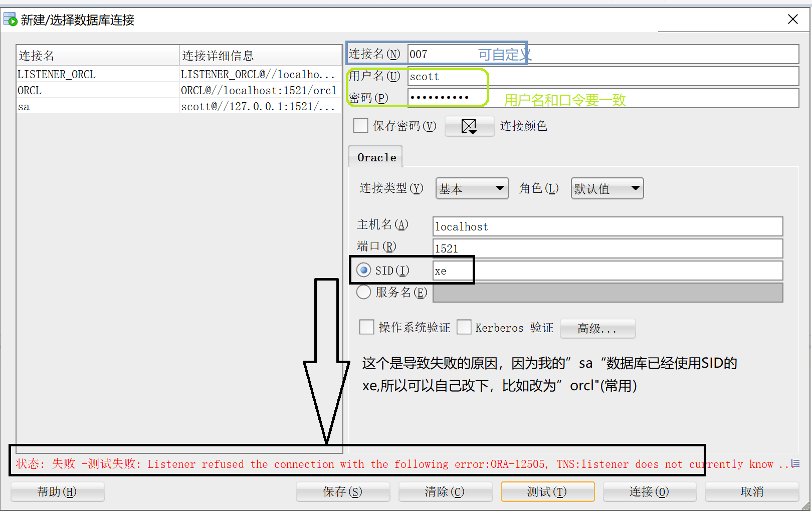Enable Kerberos authentication checkbox
812x521 pixels.
coord(464,327)
